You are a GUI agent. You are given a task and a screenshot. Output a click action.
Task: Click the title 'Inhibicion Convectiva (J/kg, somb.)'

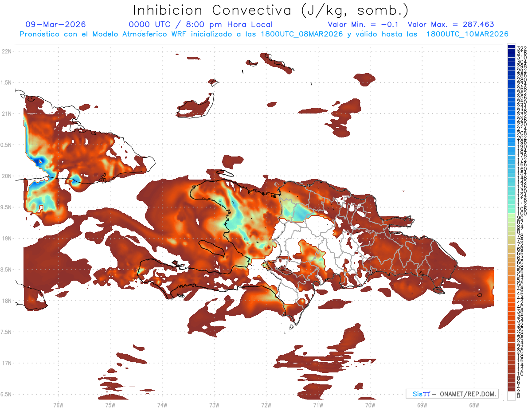point(271,10)
